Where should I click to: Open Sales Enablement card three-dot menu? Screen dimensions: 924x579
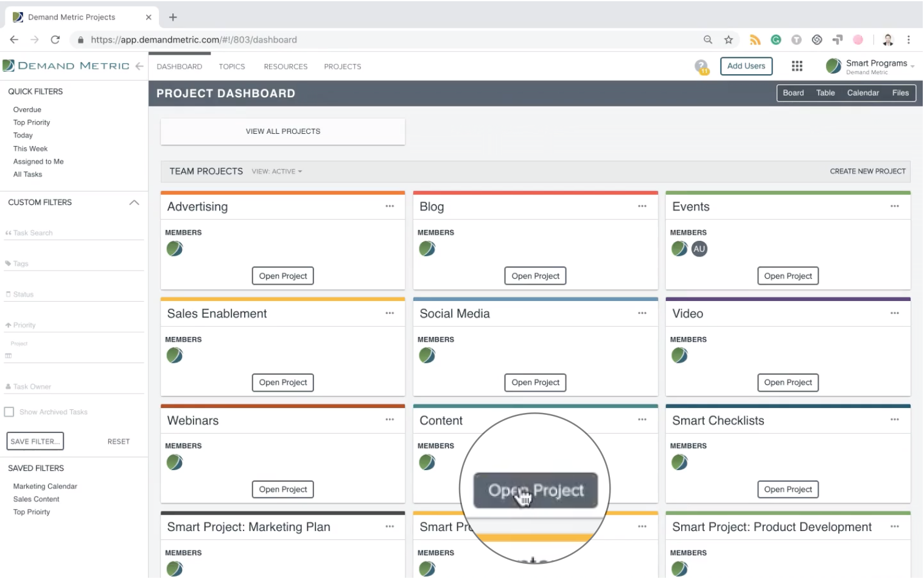tap(390, 313)
